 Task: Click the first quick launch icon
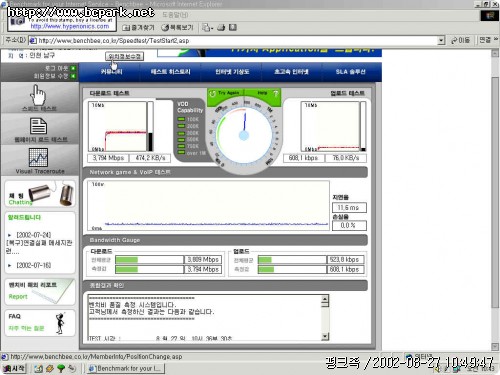click(x=38, y=369)
